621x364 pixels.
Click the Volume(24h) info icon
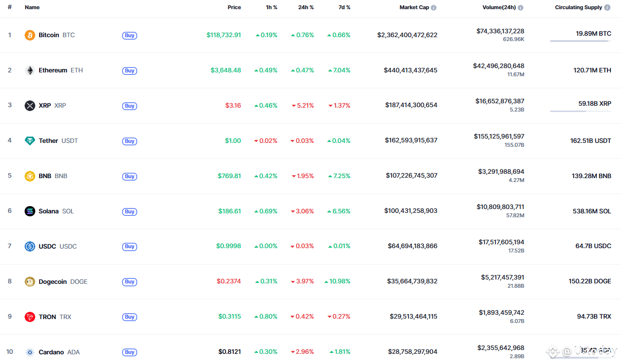521,7
